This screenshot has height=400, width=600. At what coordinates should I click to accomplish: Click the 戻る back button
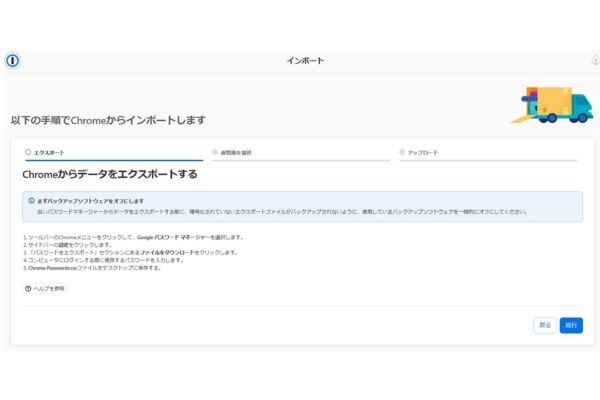545,325
